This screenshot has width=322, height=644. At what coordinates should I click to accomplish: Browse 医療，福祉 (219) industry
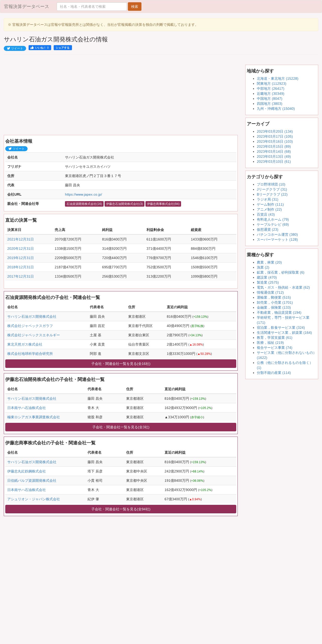click(270, 343)
